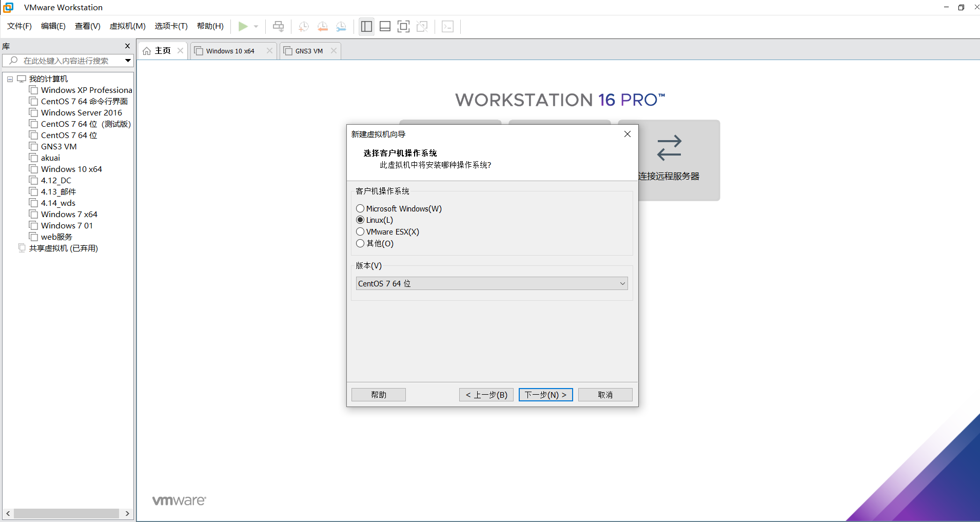Switch to the Windows 10 x64 tab
Viewport: 980px width, 522px height.
click(230, 51)
